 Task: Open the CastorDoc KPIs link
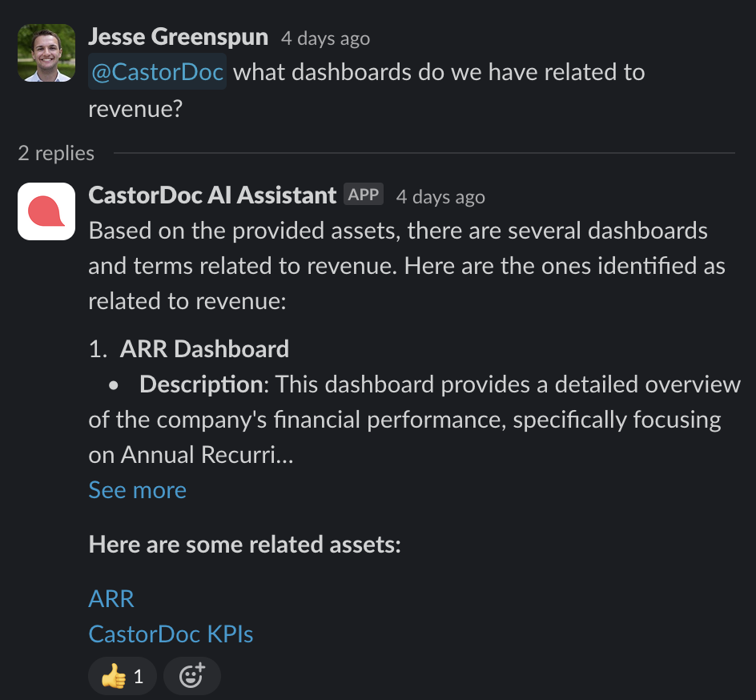pyautogui.click(x=171, y=634)
